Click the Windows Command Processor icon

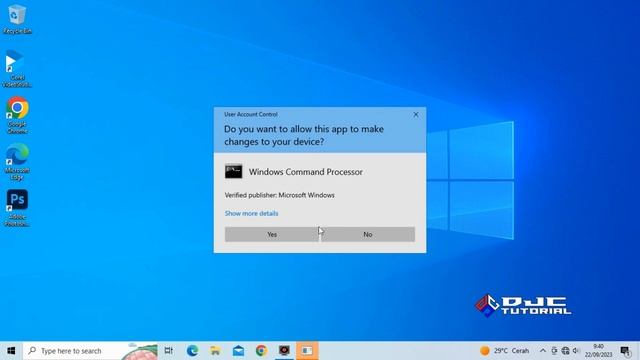pyautogui.click(x=233, y=171)
